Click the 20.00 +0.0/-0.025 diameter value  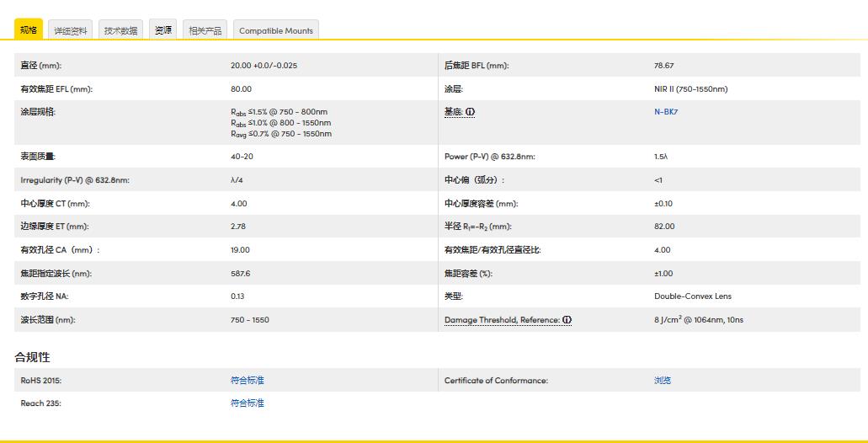264,66
